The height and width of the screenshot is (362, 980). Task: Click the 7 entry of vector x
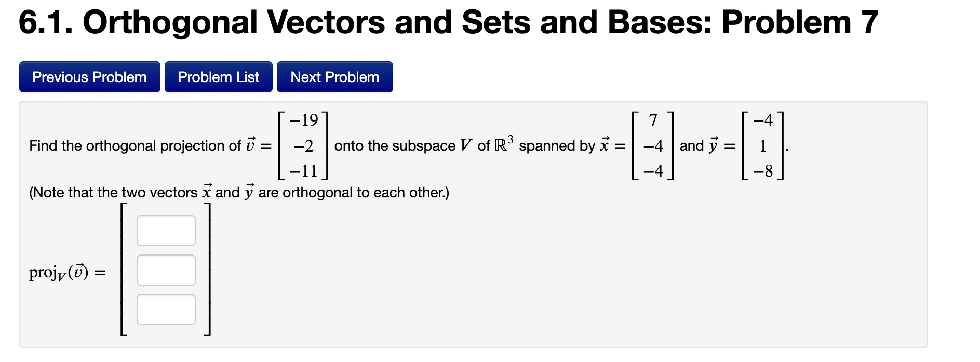(653, 120)
